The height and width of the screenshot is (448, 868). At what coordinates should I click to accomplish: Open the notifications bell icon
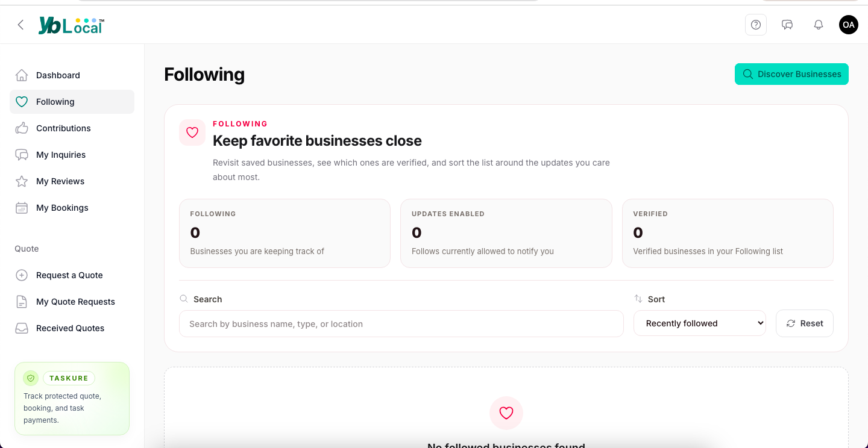(x=819, y=25)
